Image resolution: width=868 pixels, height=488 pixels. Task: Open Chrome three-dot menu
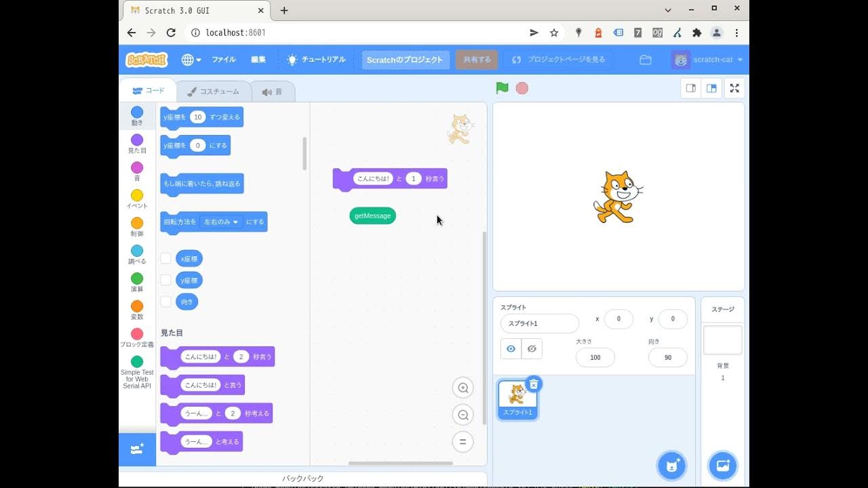[736, 33]
